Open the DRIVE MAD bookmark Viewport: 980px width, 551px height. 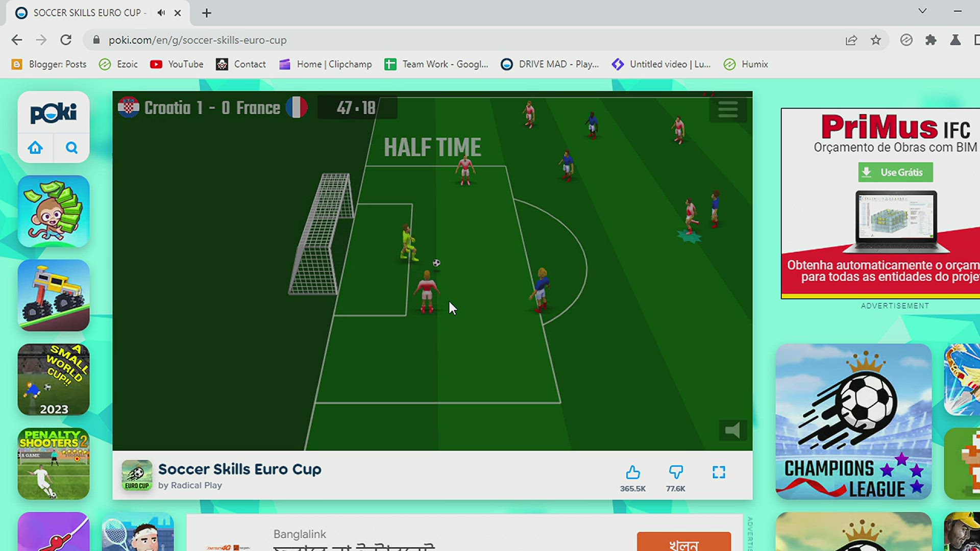click(x=550, y=64)
